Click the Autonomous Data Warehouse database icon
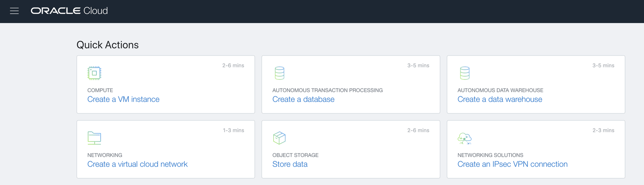The image size is (644, 185). tap(464, 73)
